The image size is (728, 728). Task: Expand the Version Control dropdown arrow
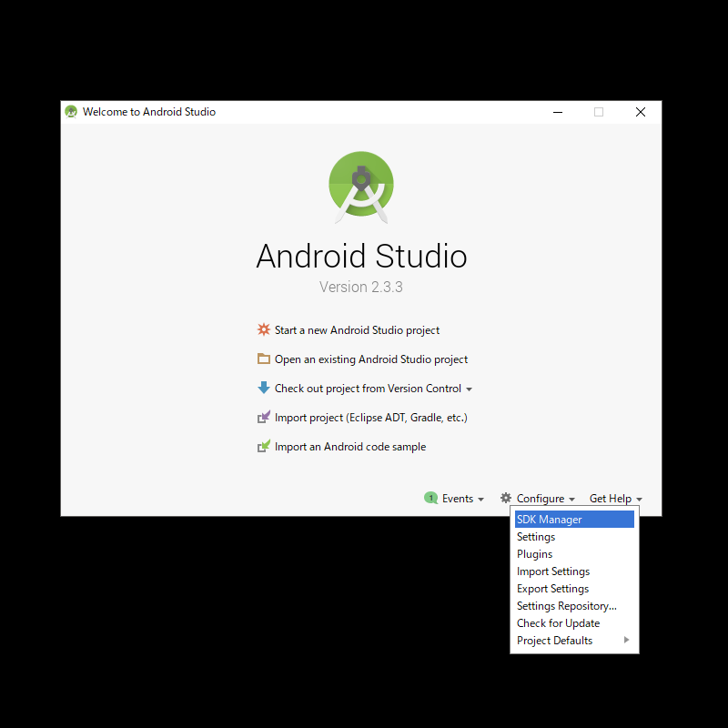coord(469,389)
